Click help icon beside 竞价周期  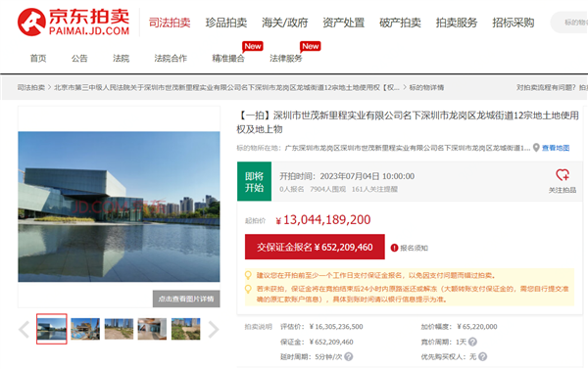point(473,342)
